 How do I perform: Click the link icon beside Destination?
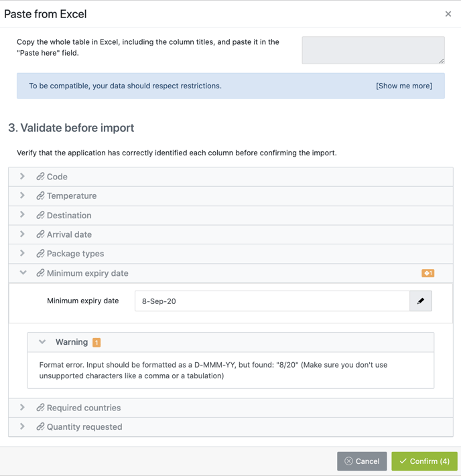coord(40,216)
